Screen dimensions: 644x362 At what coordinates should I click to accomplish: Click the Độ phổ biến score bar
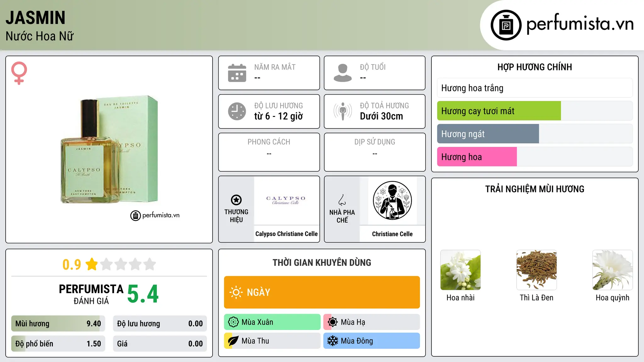pos(58,344)
